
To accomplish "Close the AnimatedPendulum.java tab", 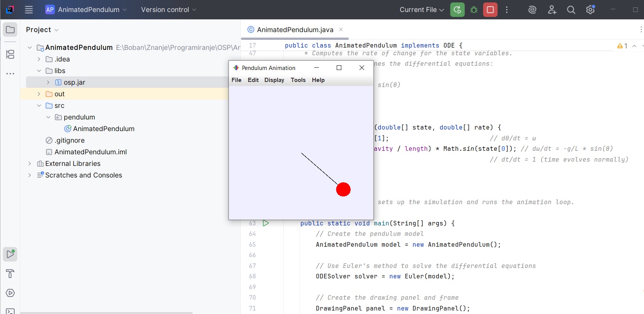I will pos(341,29).
